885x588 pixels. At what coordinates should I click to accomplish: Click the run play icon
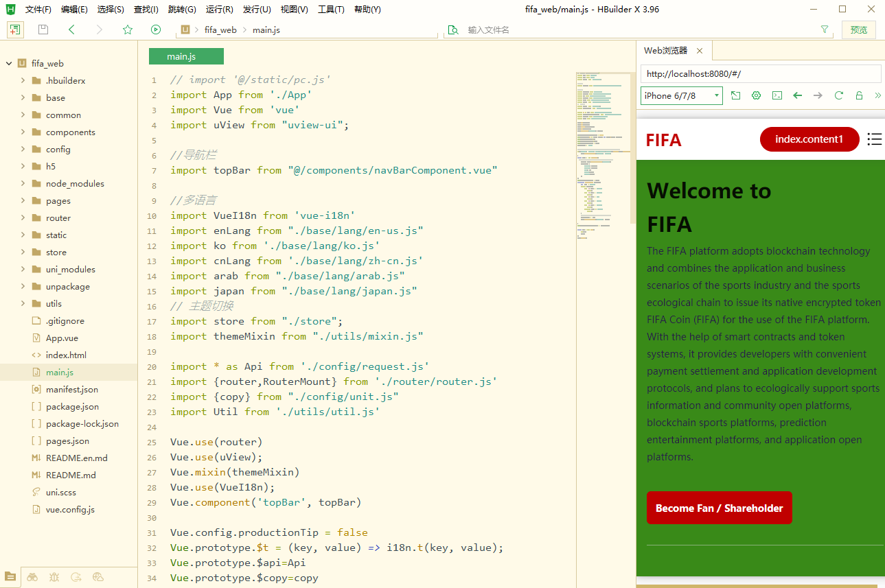tap(156, 30)
